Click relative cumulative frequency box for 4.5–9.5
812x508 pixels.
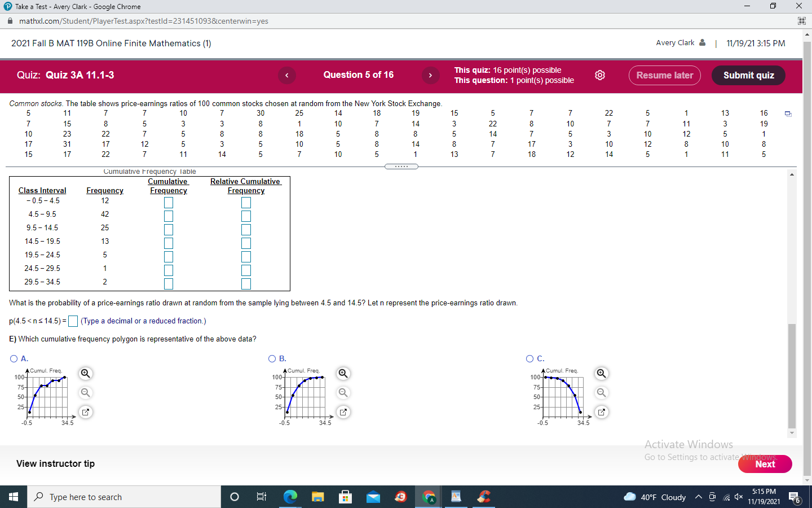click(246, 216)
